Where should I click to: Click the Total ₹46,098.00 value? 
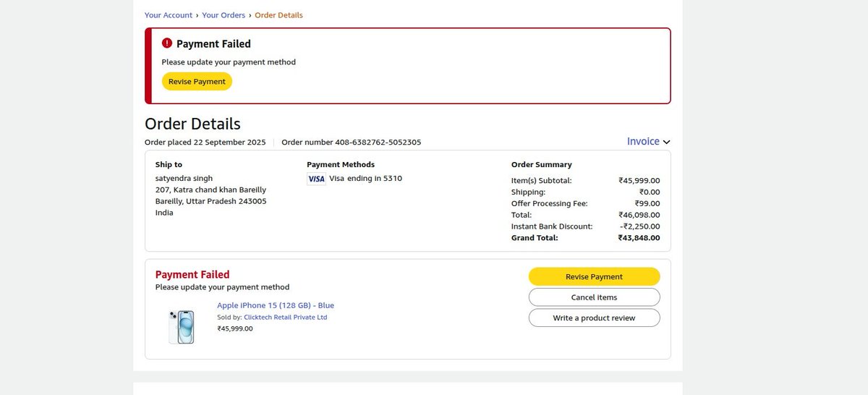point(639,215)
